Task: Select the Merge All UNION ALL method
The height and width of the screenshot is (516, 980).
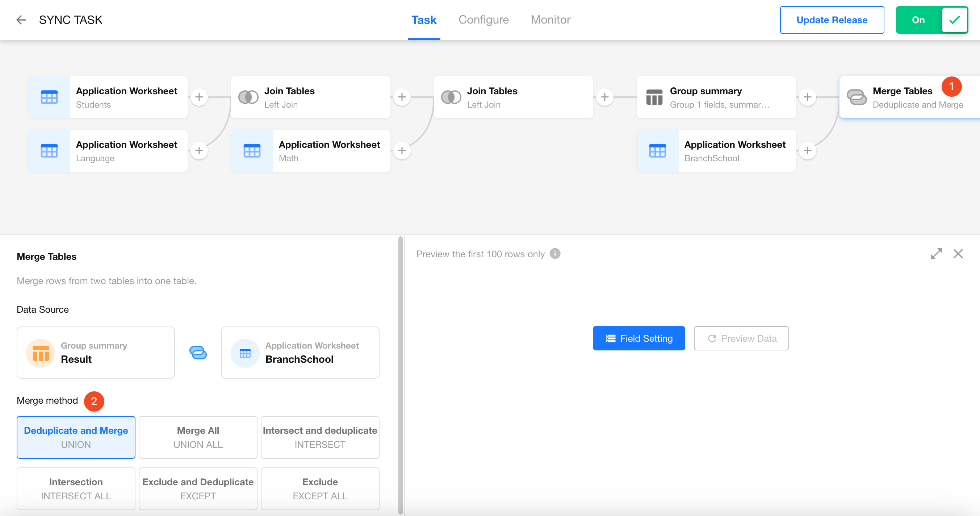Action: point(198,437)
